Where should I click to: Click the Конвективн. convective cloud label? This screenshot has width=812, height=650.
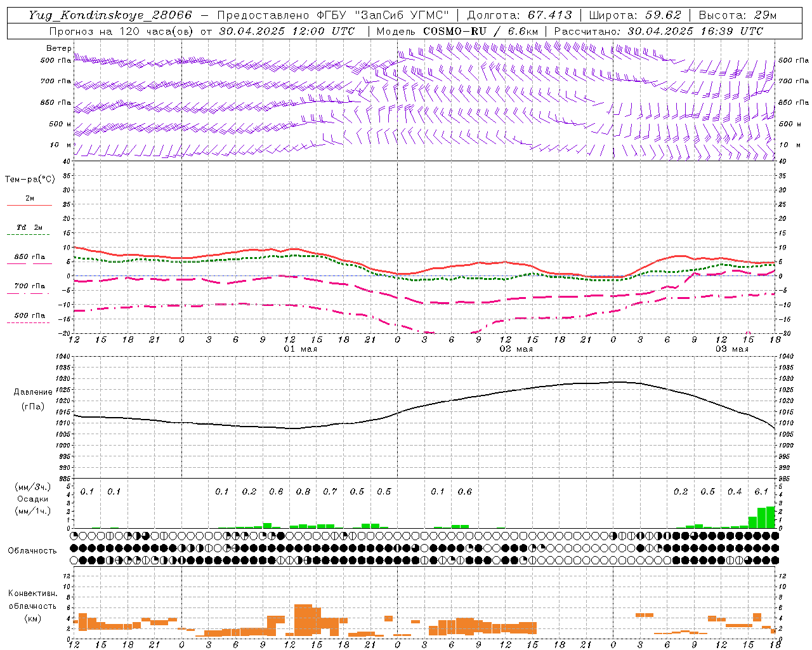(32, 594)
